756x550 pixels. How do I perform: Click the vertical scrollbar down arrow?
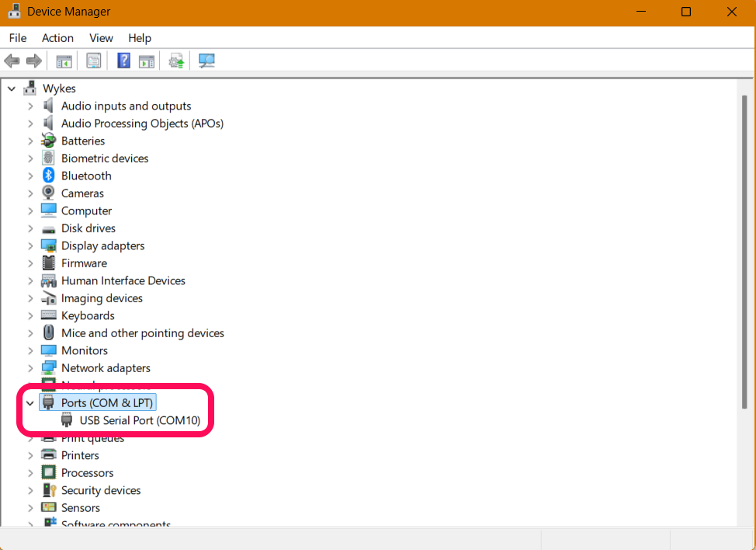[745, 519]
